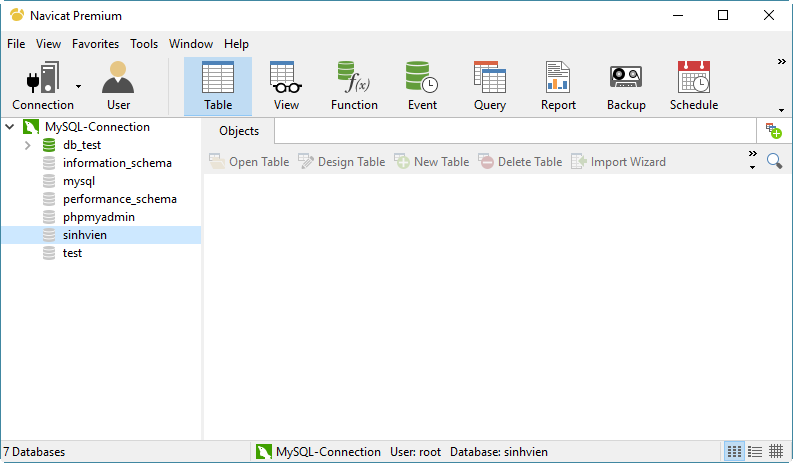Collapse the MySQL-Connection tree node
The width and height of the screenshot is (793, 463).
click(x=10, y=127)
